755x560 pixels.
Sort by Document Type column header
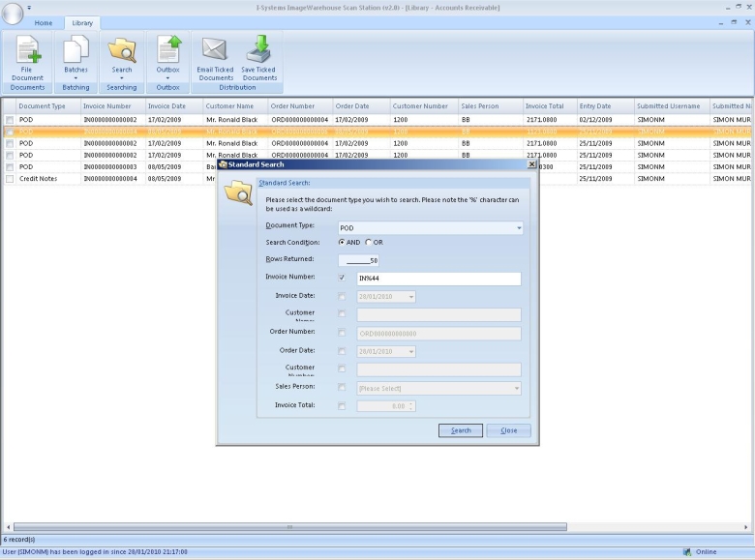point(48,106)
